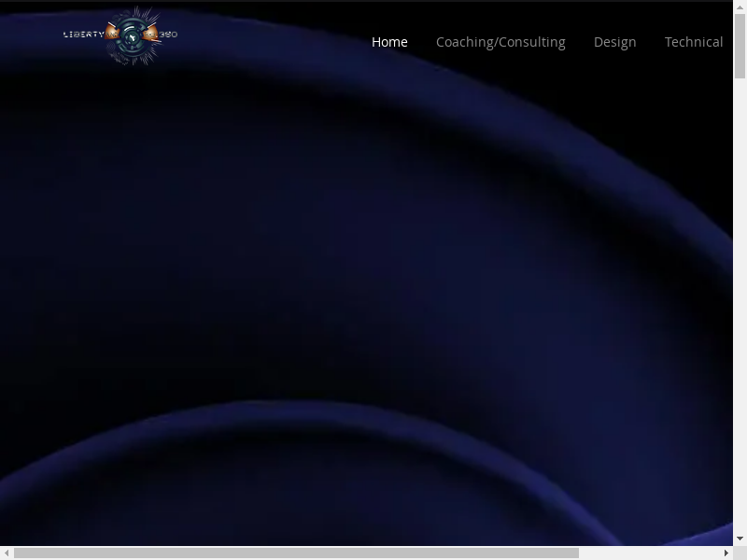This screenshot has height=560, width=747.
Task: Select the Technical navigation link
Action: [693, 42]
